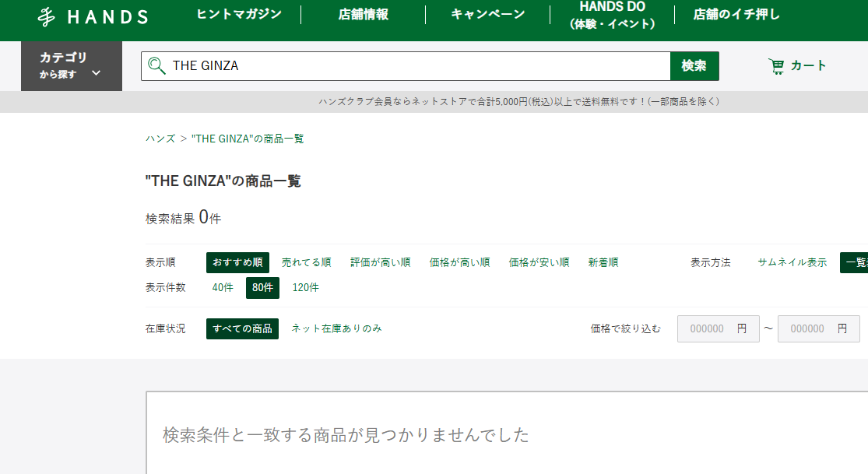Switch to 一覧 list view
Screen dimensions: 868x474
coord(854,262)
